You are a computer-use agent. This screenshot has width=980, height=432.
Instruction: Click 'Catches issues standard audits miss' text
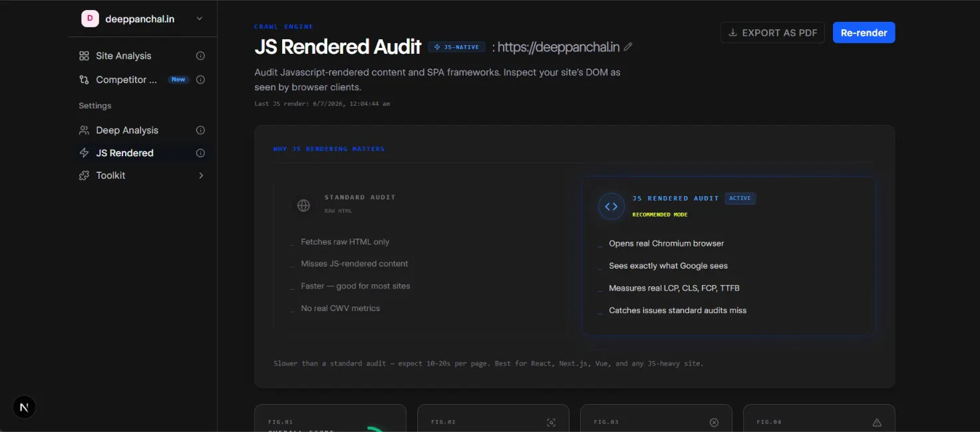(x=678, y=310)
